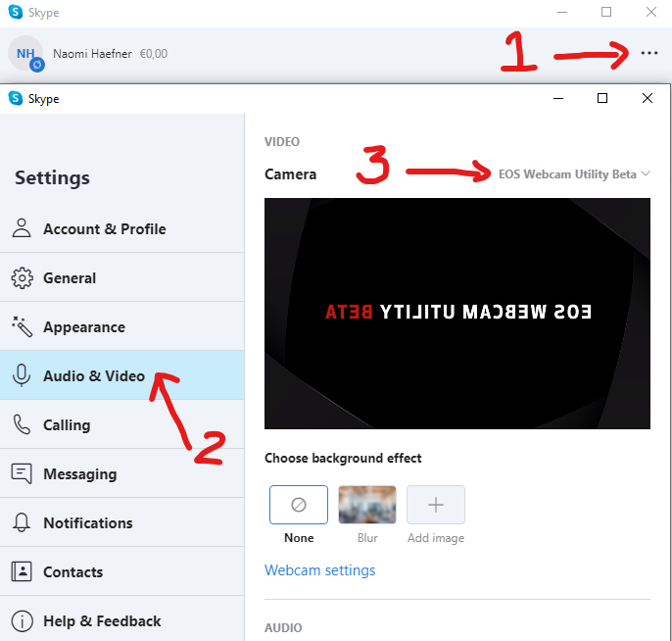
Task: Click the General gear icon
Action: [x=22, y=277]
